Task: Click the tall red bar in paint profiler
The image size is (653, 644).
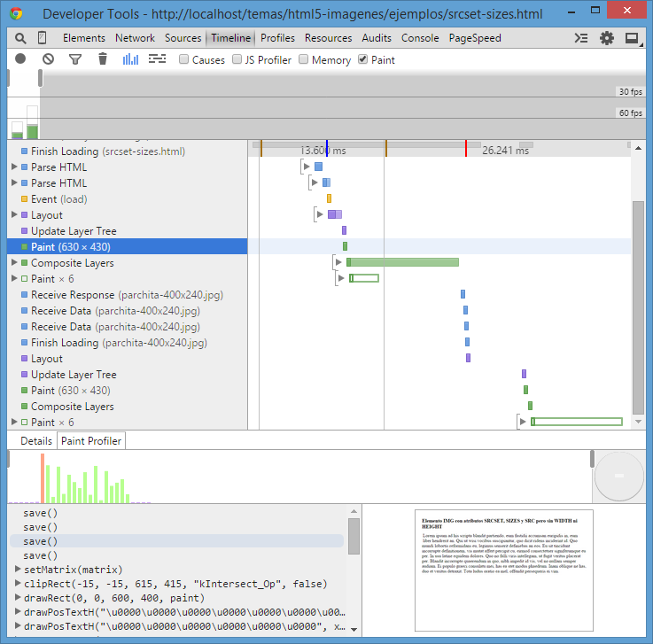Action: [42, 477]
